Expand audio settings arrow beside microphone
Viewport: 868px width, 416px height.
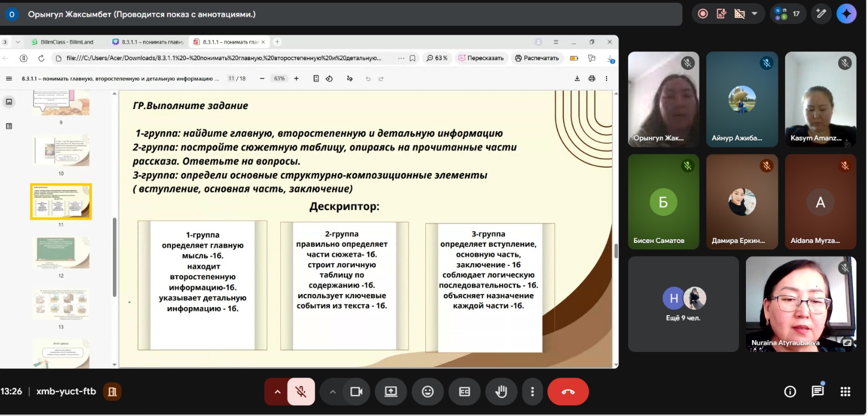point(277,392)
